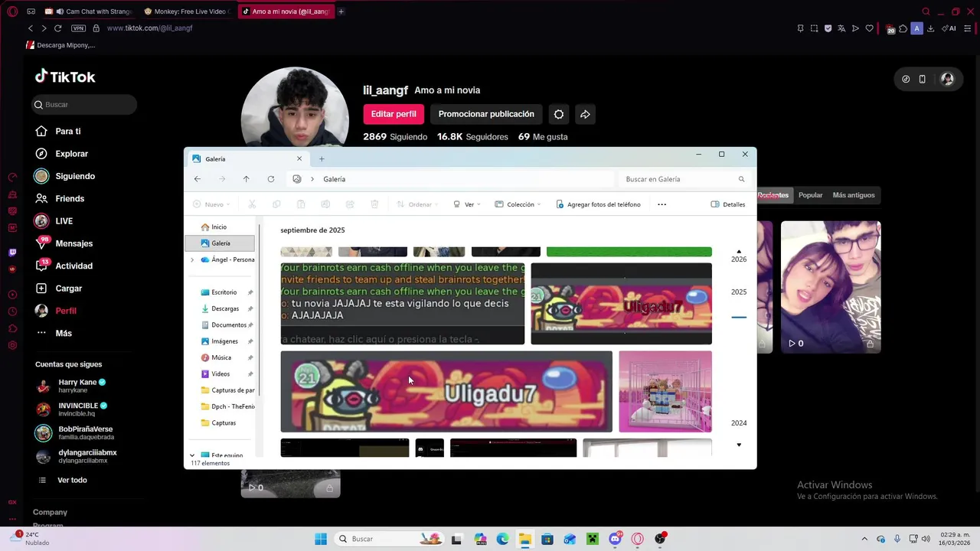
Task: Open pink room thumbnail in gallery
Action: (x=665, y=392)
